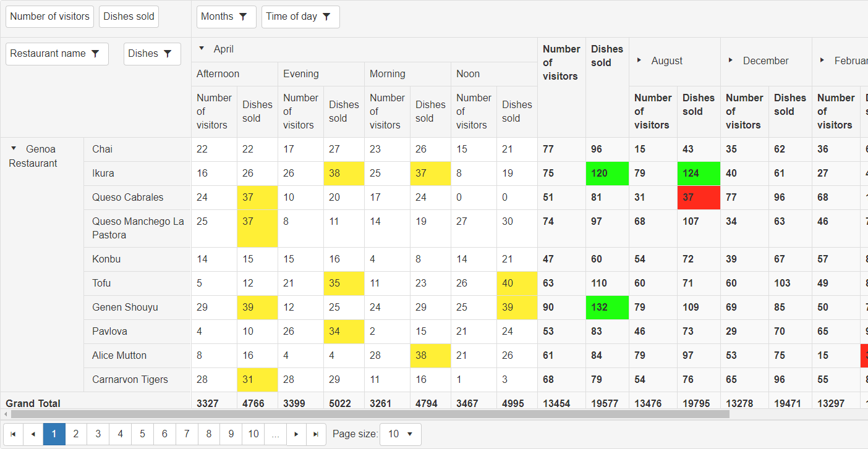This screenshot has height=449, width=868.
Task: Go to the previous page arrow
Action: click(33, 434)
